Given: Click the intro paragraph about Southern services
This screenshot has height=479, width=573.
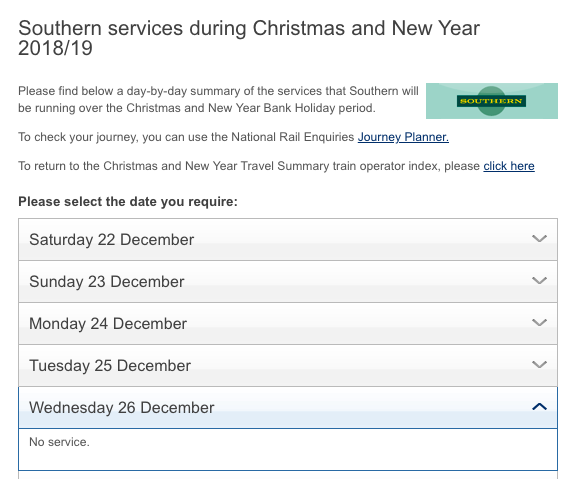Looking at the screenshot, I should tap(218, 99).
